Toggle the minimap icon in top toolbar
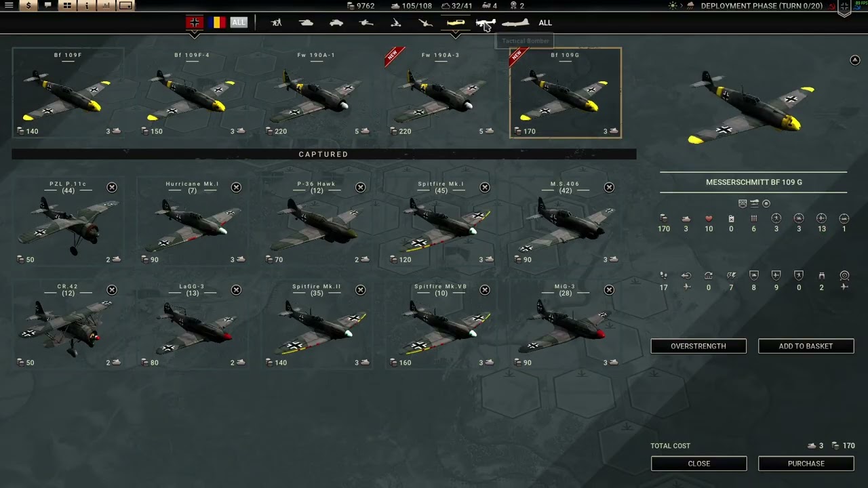The image size is (868, 488). pos(126,5)
